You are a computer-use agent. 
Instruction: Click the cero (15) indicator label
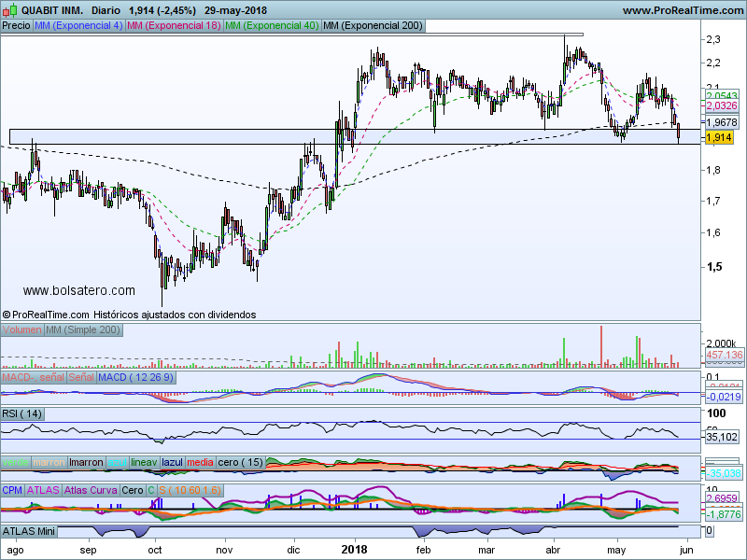point(241,462)
